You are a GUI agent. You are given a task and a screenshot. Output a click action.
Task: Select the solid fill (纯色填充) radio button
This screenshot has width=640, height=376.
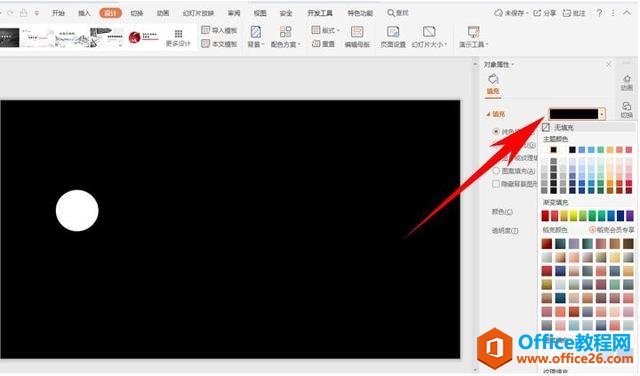tap(496, 131)
